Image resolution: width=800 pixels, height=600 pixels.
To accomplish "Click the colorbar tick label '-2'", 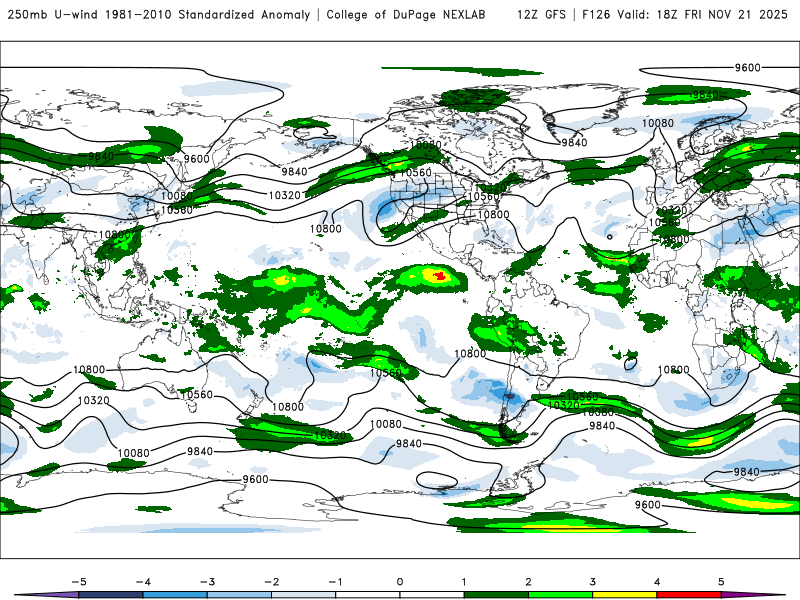I will pos(271,582).
